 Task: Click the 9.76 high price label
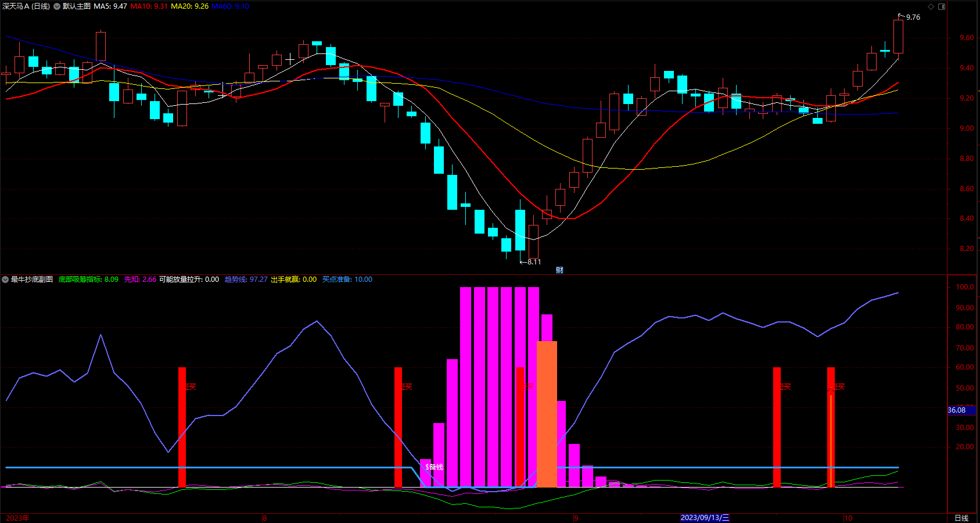pos(913,17)
